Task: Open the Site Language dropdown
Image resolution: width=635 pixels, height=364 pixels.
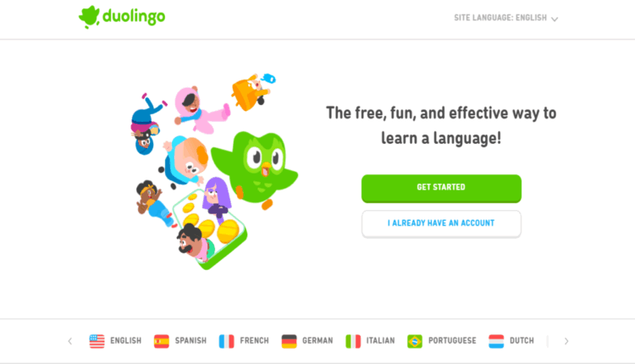Action: pos(505,18)
